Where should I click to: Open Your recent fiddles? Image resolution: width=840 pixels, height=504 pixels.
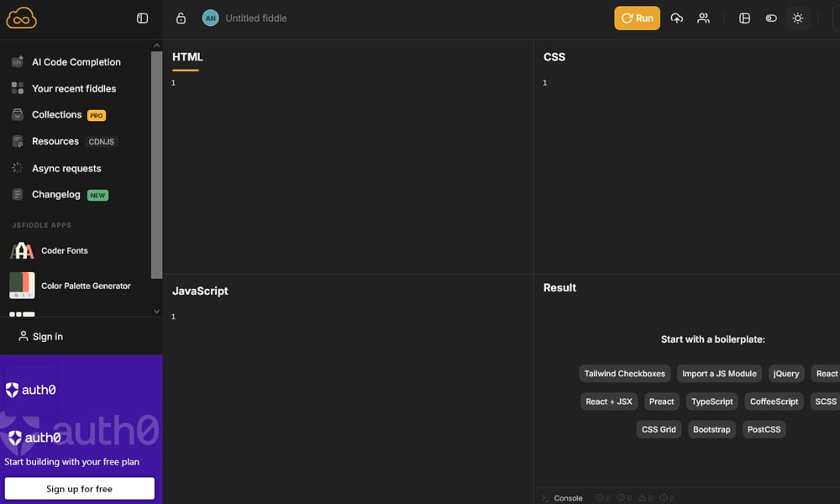(74, 88)
